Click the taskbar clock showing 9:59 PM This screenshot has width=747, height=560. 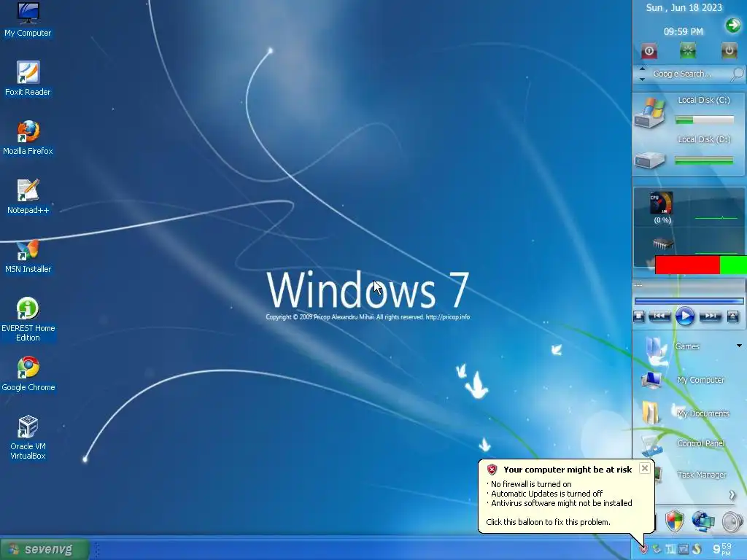[722, 549]
